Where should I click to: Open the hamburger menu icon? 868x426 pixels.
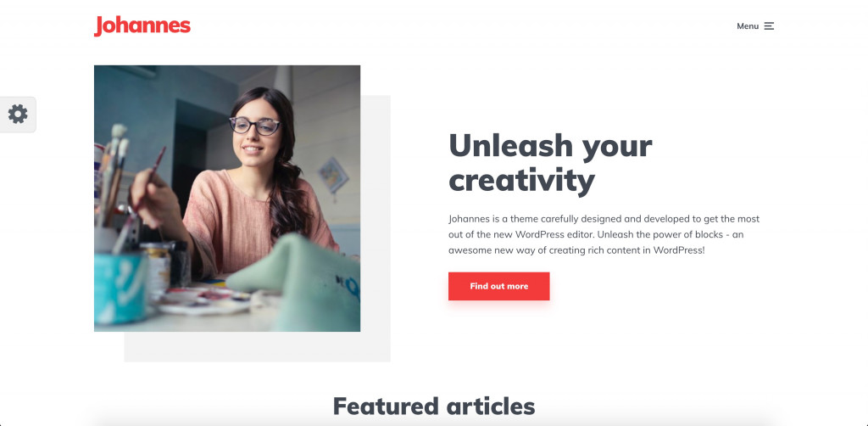point(769,26)
